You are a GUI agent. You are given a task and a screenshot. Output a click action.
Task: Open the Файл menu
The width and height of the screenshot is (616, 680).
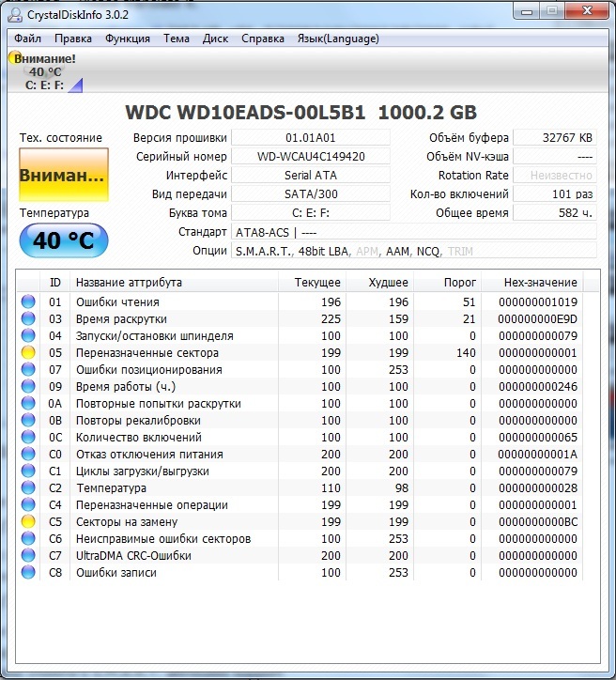click(28, 39)
